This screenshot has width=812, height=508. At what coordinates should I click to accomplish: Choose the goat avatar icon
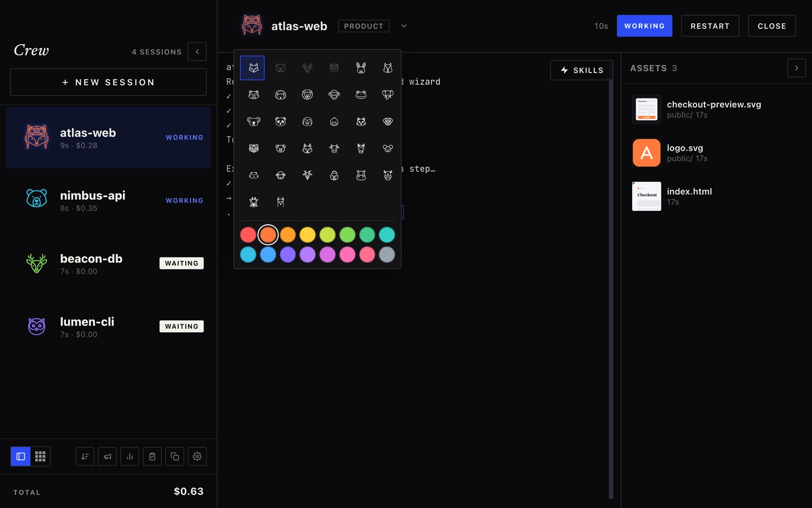point(307,176)
